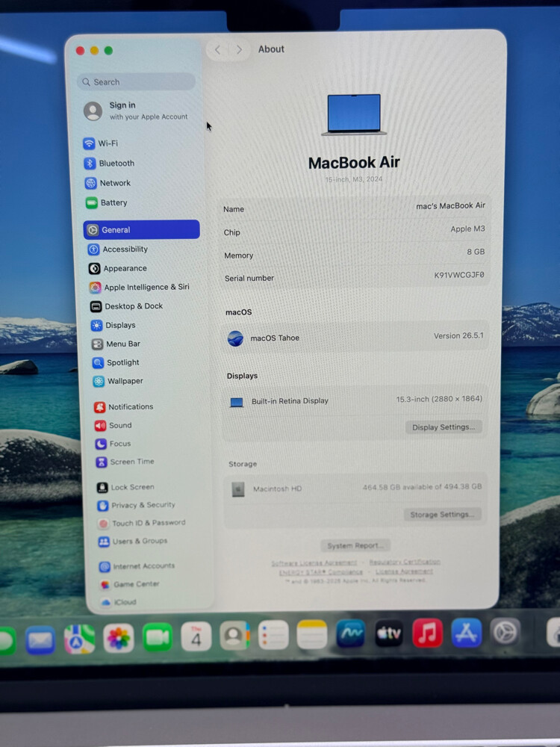This screenshot has height=747, width=560.
Task: Open System Report...
Action: (355, 545)
